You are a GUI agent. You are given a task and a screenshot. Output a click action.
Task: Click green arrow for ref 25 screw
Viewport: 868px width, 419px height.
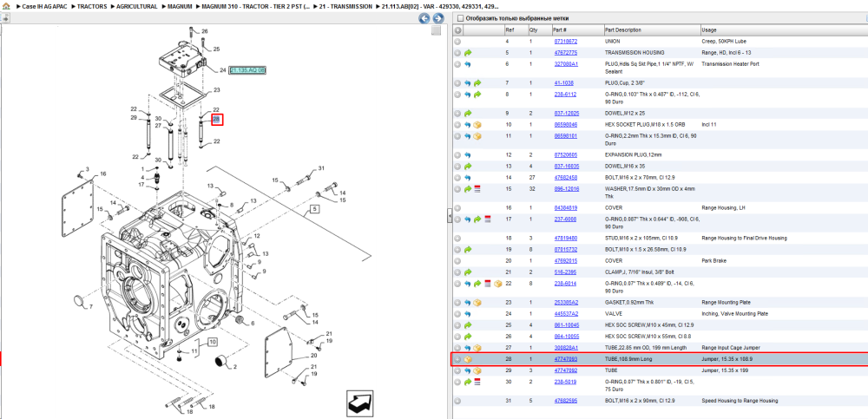pyautogui.click(x=467, y=325)
